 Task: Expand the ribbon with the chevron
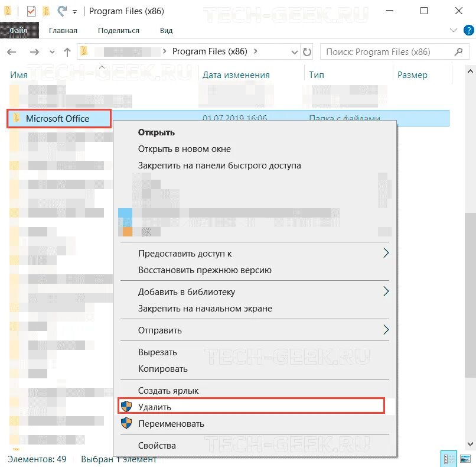pyautogui.click(x=453, y=30)
